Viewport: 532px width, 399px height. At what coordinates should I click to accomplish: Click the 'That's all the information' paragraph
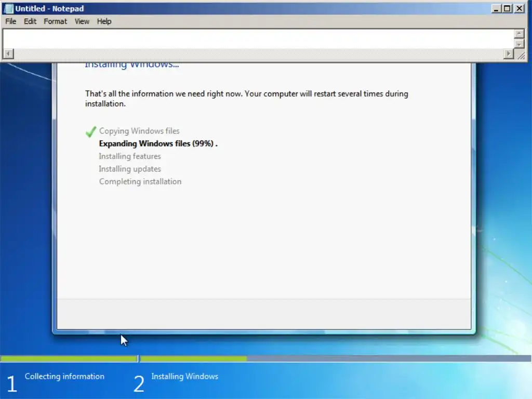[x=247, y=98]
